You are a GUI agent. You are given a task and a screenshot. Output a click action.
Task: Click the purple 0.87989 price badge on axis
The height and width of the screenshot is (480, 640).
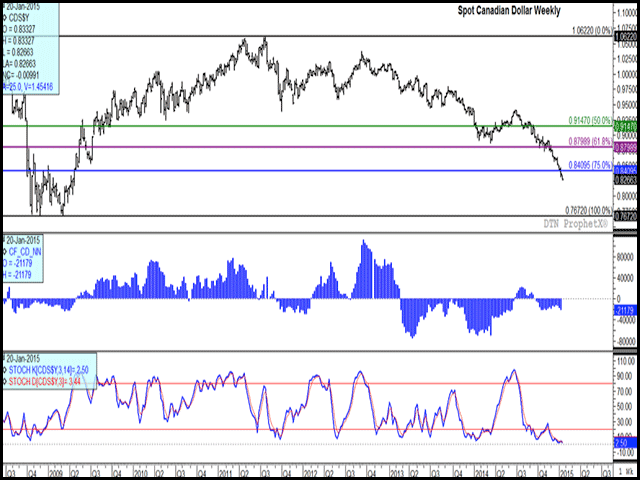625,147
